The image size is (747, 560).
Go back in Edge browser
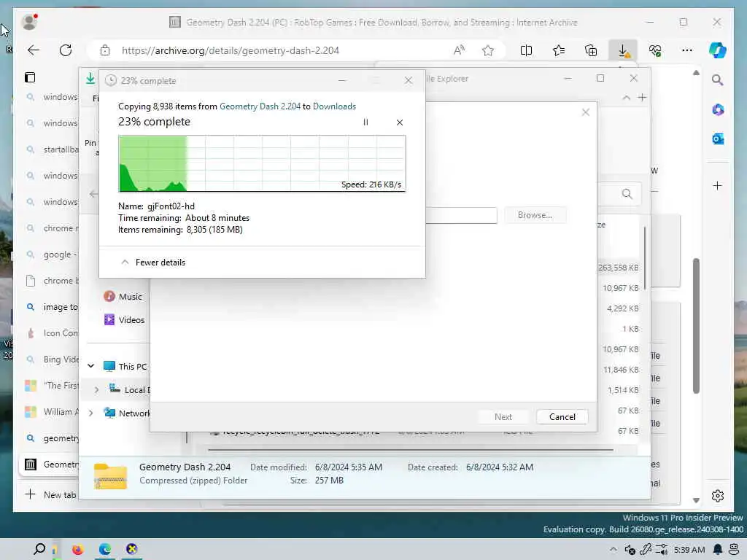tap(34, 50)
